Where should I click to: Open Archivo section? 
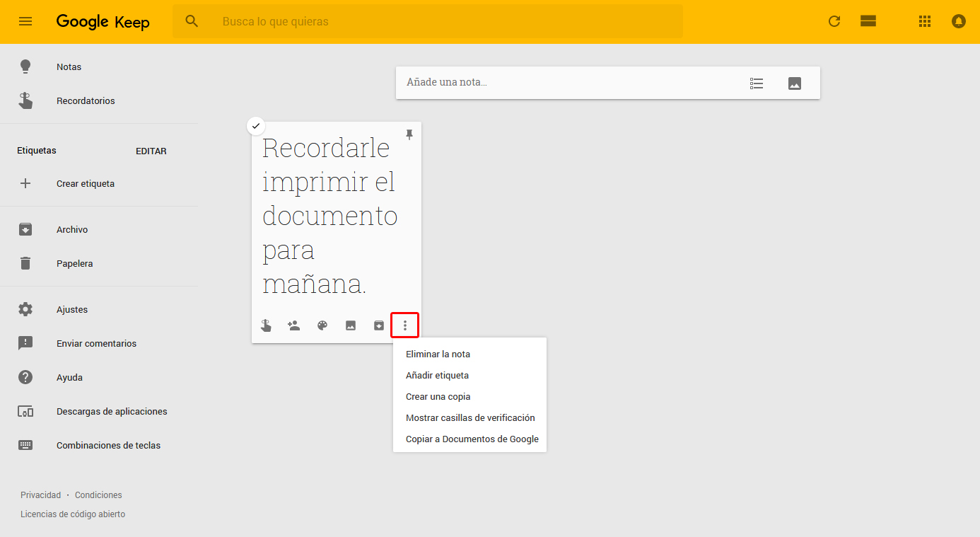[72, 229]
